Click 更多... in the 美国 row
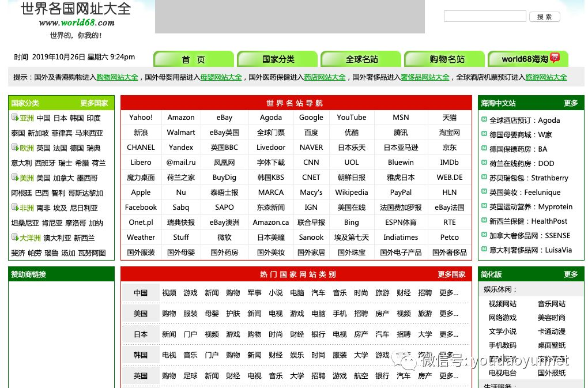Image resolution: width=588 pixels, height=388 pixels. click(449, 314)
